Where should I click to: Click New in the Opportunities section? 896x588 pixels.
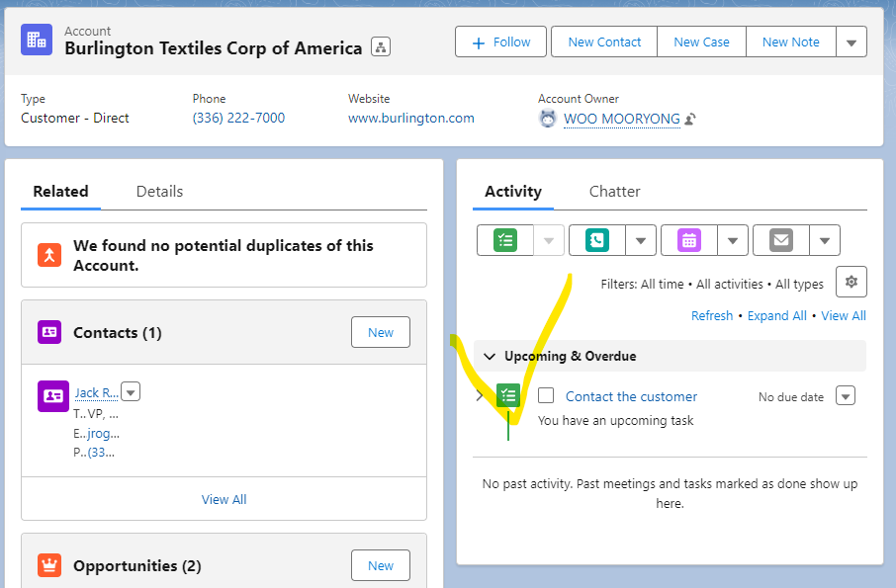pyautogui.click(x=381, y=565)
